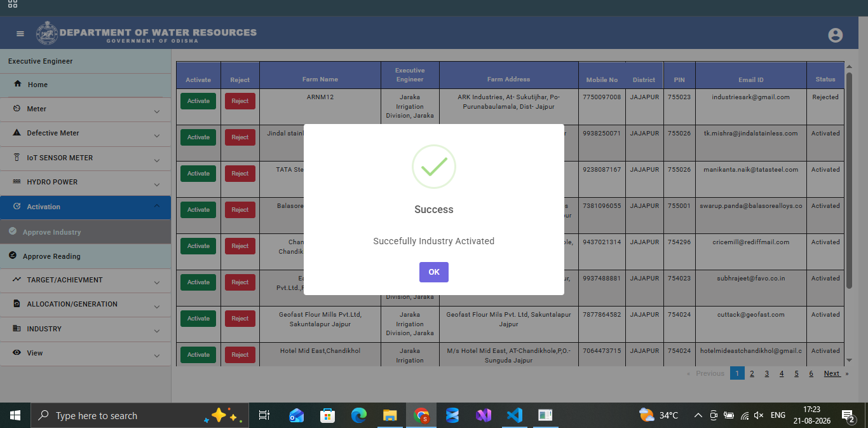The height and width of the screenshot is (428, 868).
Task: Click the Allocation/Generation document icon
Action: pyautogui.click(x=17, y=304)
